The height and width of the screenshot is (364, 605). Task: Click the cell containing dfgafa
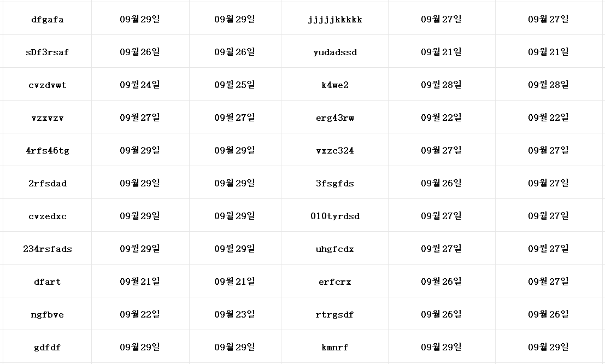[x=48, y=20]
